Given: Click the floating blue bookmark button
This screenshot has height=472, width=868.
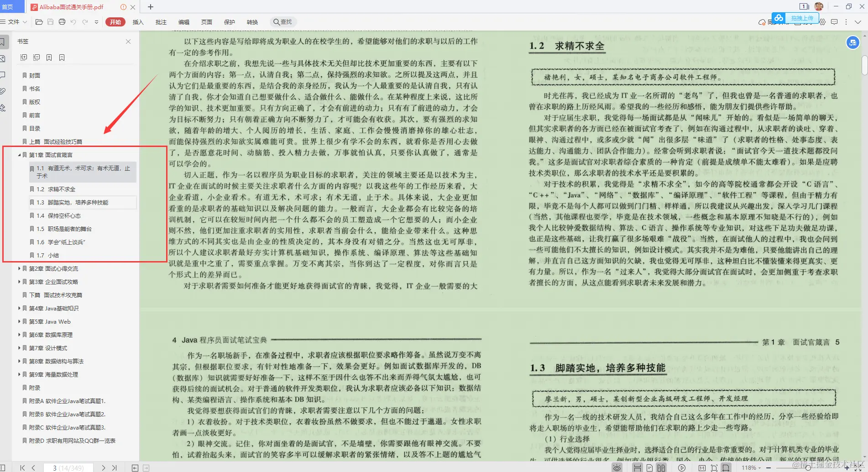Looking at the screenshot, I should tap(852, 42).
